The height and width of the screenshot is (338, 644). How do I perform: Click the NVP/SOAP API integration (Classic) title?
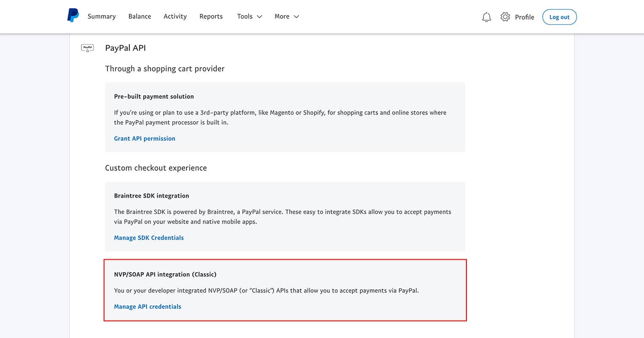point(165,275)
